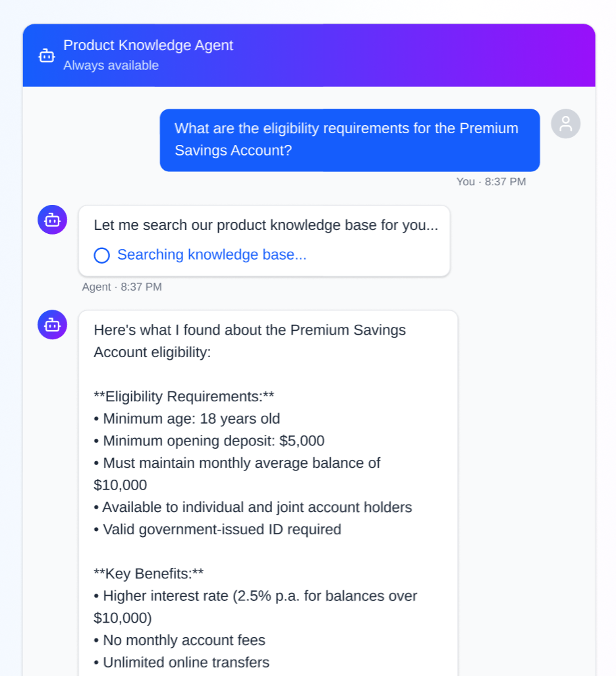Click "Searching knowledge base..." status link
This screenshot has width=616, height=676.
coord(211,255)
